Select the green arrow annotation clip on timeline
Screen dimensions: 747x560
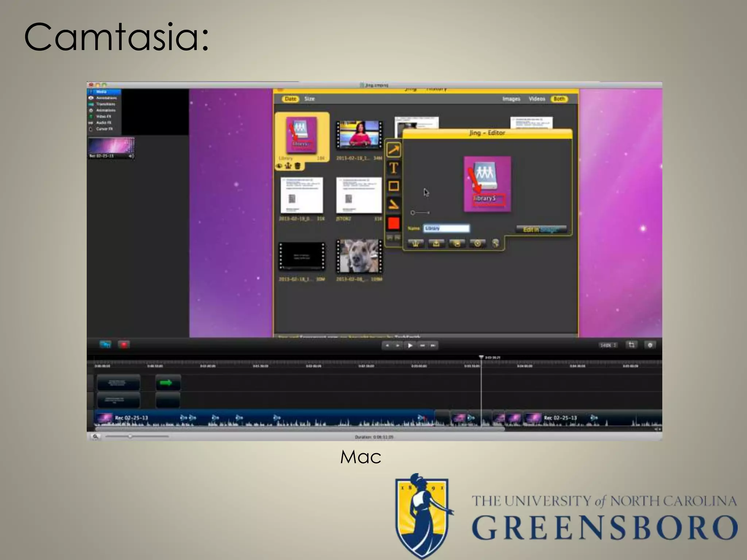(x=168, y=383)
